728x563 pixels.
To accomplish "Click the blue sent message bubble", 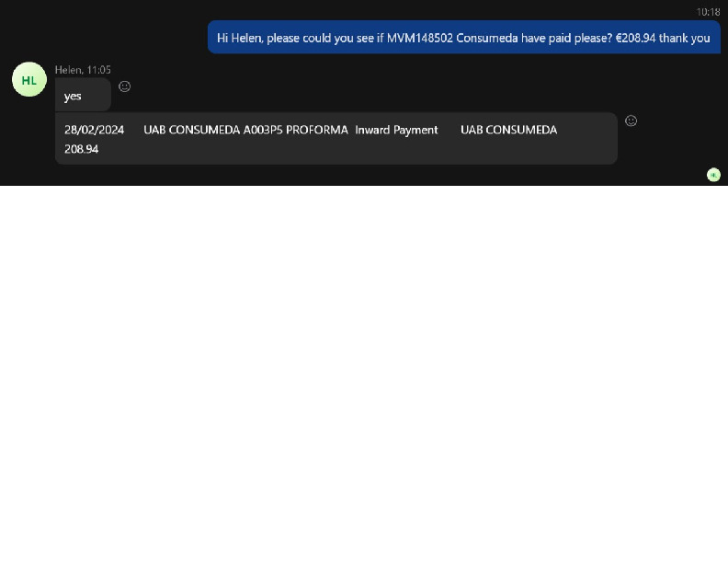I will (463, 38).
